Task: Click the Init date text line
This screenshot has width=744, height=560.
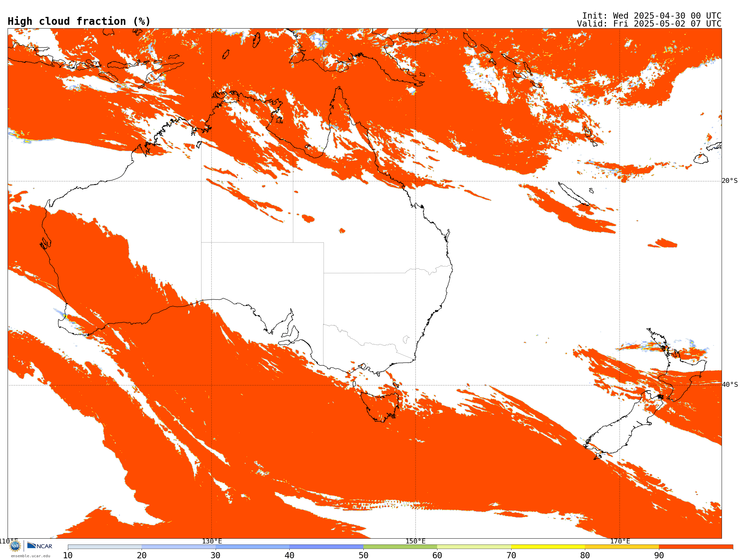Action: pyautogui.click(x=652, y=16)
